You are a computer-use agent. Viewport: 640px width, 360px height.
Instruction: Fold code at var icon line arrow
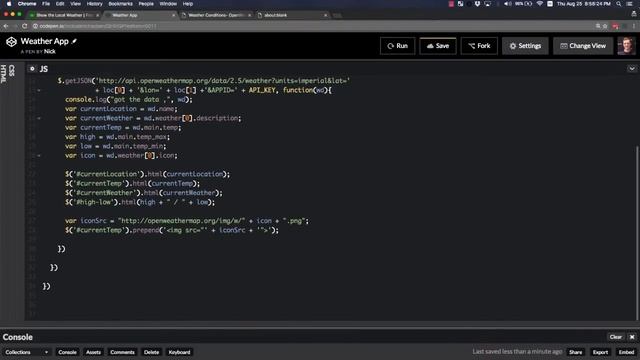coord(39,156)
